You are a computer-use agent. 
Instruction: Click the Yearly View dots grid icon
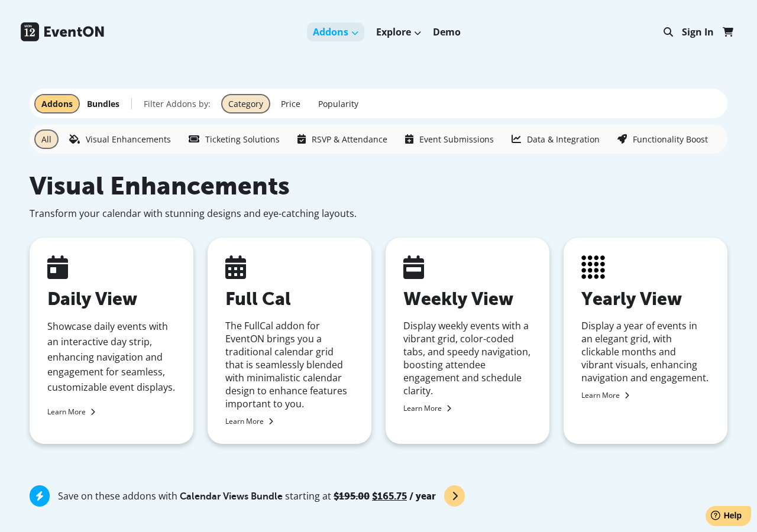pyautogui.click(x=593, y=267)
